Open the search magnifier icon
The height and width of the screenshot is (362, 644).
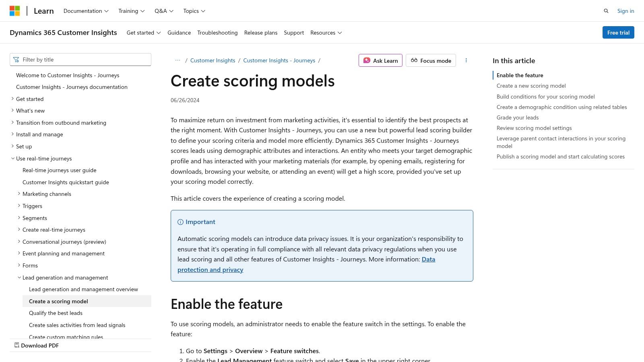606,11
